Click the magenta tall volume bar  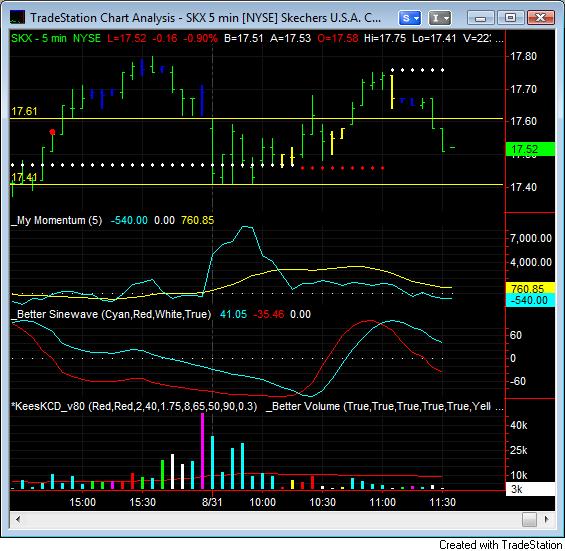pyautogui.click(x=202, y=451)
